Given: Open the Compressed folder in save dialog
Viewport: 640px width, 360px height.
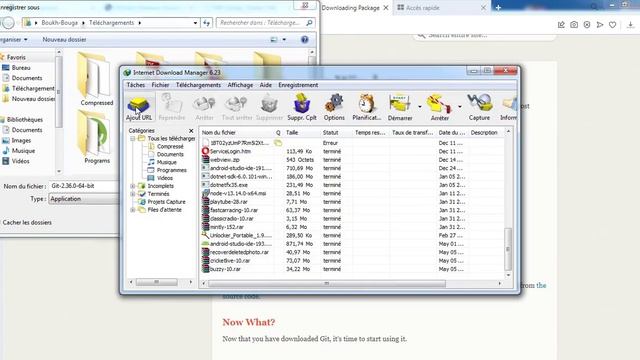Looking at the screenshot, I should pyautogui.click(x=96, y=80).
